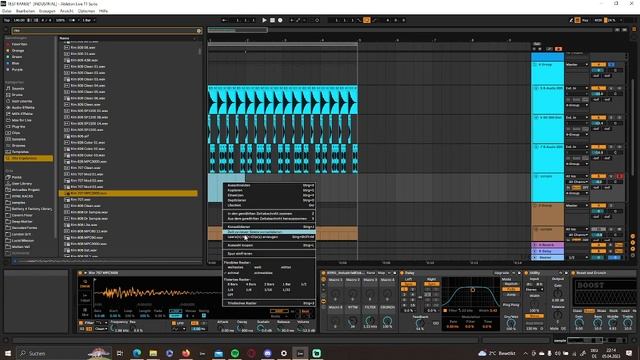
Task: Open MIDI Effects category in browser
Action: [22, 114]
